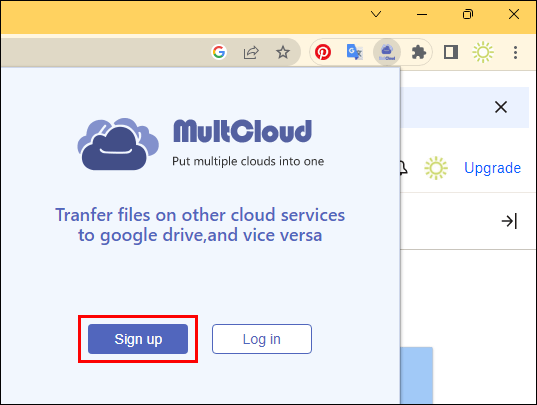
Task: Share this page via share icon
Action: [251, 52]
